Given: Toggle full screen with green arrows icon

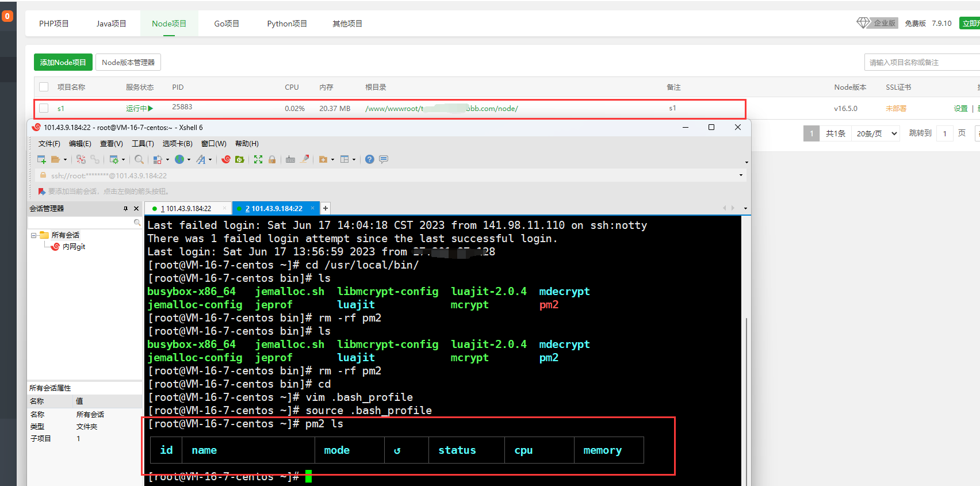Looking at the screenshot, I should click(258, 159).
